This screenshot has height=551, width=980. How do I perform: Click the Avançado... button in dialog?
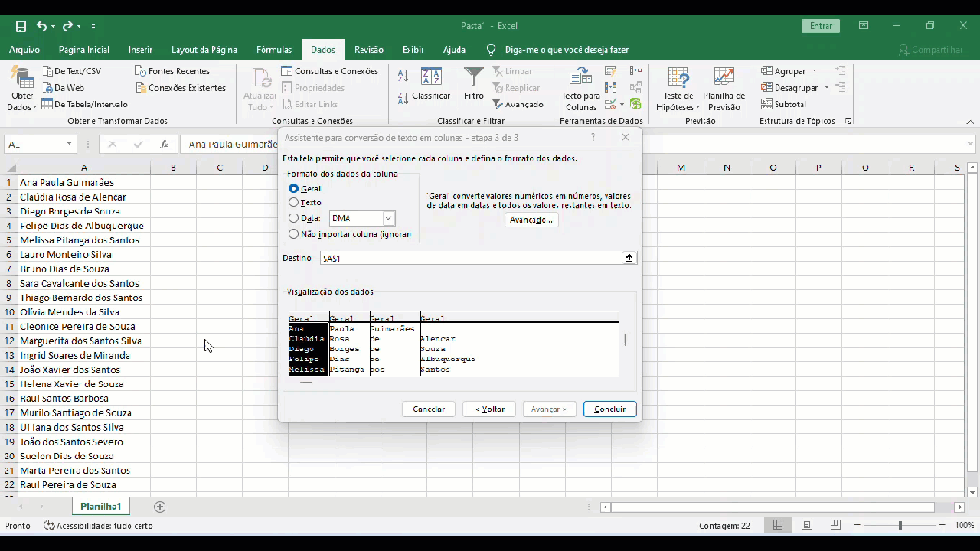click(531, 220)
